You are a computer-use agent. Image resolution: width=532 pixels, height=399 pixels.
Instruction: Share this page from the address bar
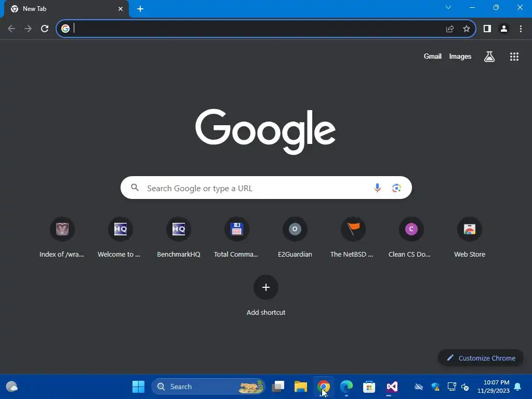450,29
